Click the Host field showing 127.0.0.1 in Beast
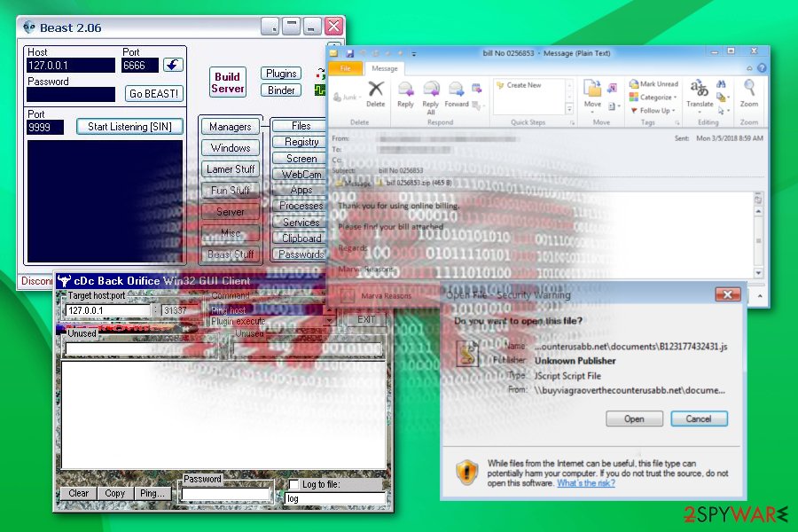 pyautogui.click(x=71, y=65)
